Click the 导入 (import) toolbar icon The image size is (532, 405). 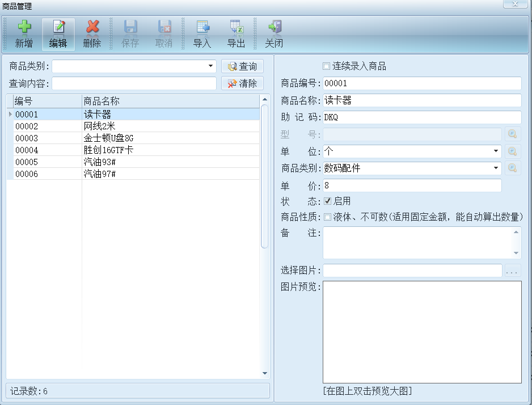202,34
